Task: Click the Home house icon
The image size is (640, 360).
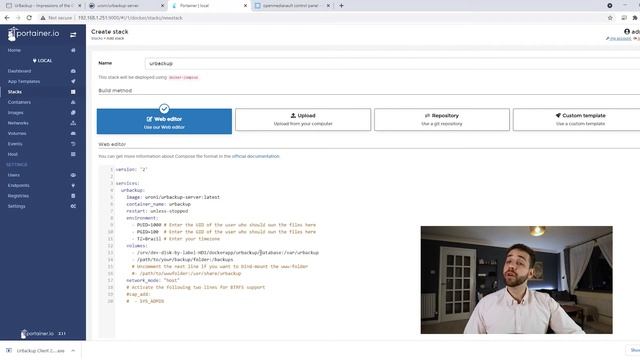Action: pos(73,50)
